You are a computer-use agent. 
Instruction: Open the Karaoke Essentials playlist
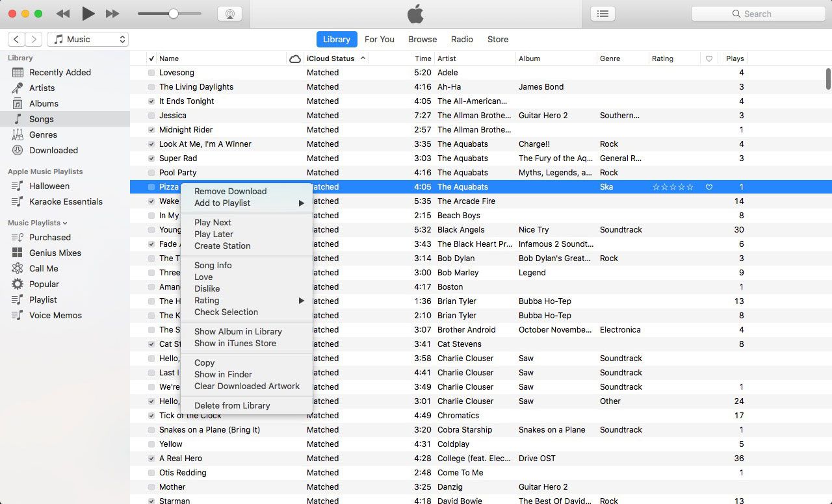point(66,202)
